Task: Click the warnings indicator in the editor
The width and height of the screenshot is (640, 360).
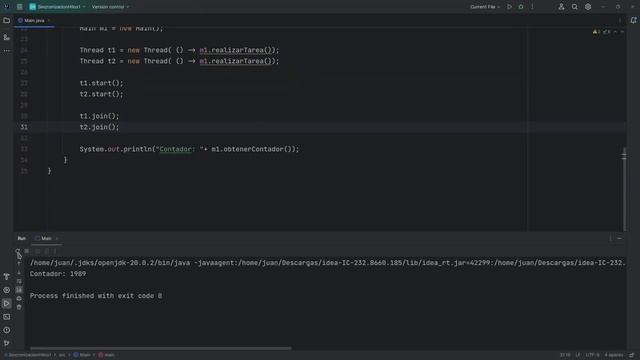Action: [x=596, y=32]
